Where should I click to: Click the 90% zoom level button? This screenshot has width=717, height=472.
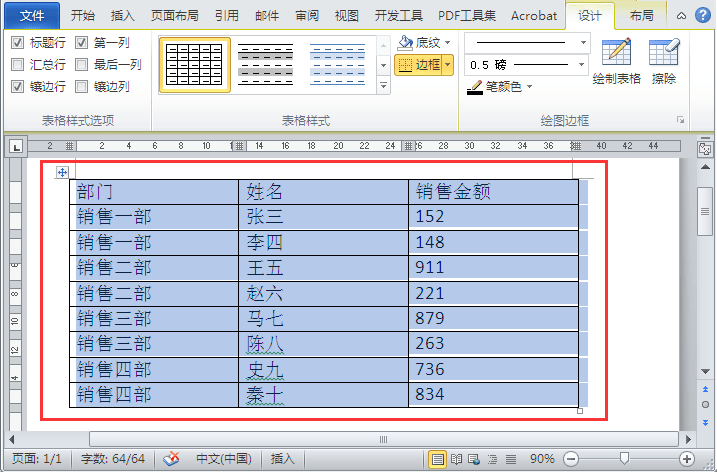click(542, 458)
